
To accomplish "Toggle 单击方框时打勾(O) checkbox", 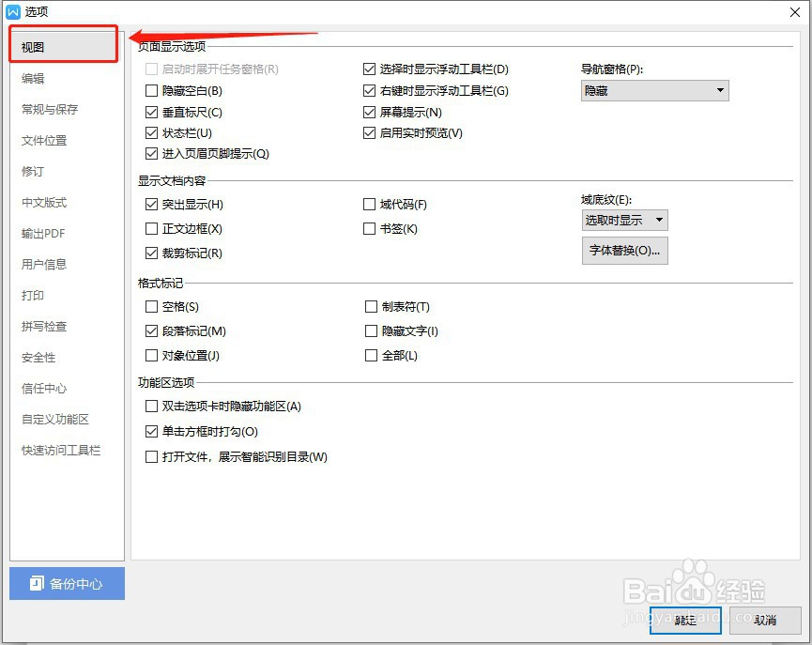I will (151, 431).
